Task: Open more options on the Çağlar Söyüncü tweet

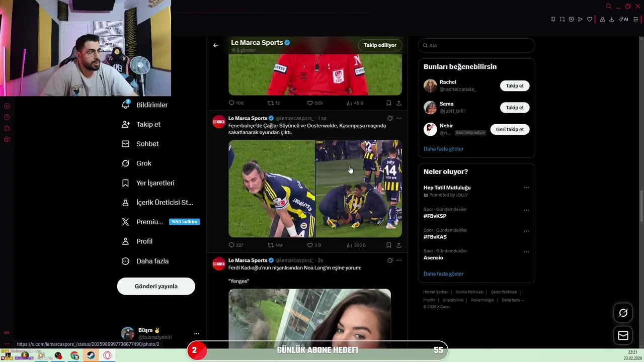Action: (x=399, y=118)
